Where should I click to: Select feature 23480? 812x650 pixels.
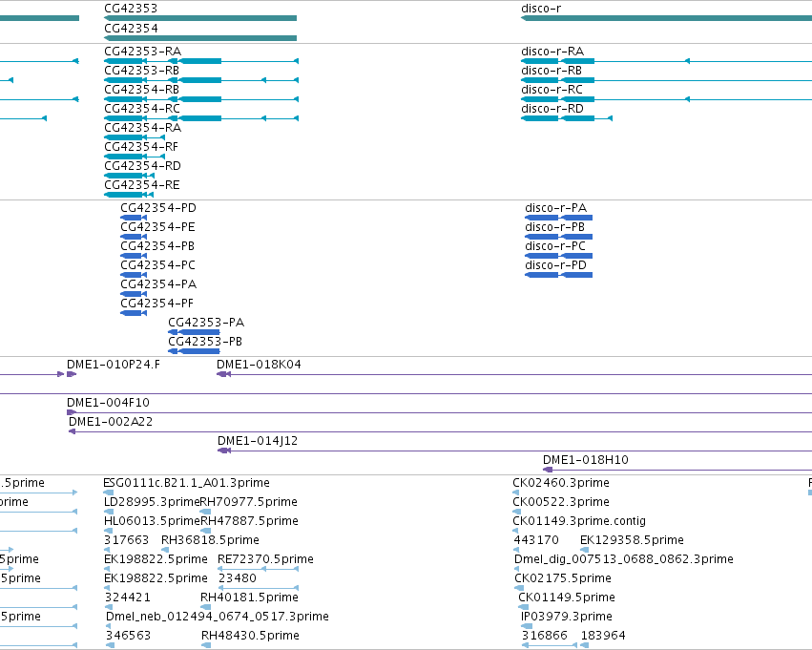259,588
